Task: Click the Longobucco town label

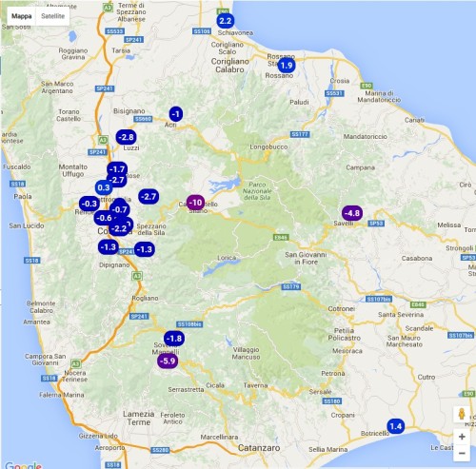Action: click(268, 147)
